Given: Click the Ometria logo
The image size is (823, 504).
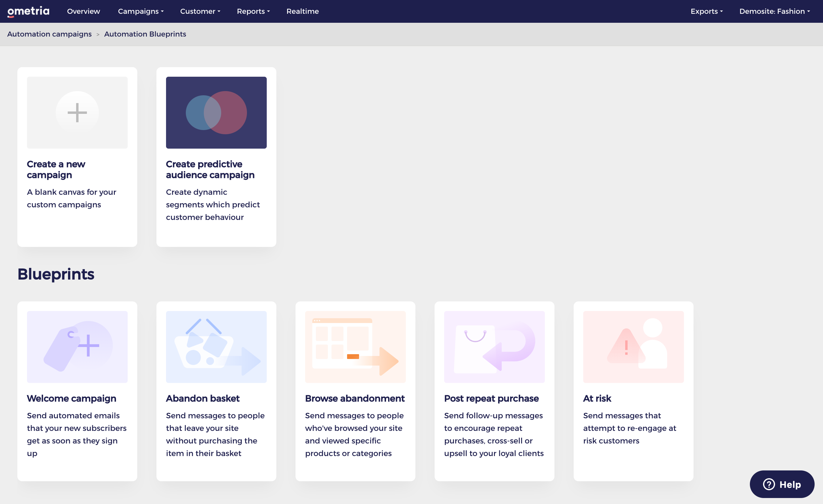Looking at the screenshot, I should (x=28, y=11).
